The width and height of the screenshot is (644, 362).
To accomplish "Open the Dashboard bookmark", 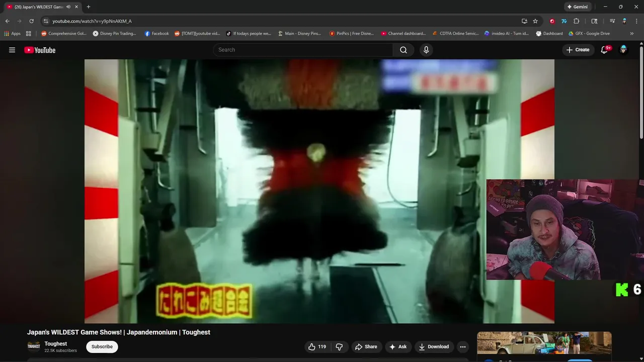I will (549, 34).
